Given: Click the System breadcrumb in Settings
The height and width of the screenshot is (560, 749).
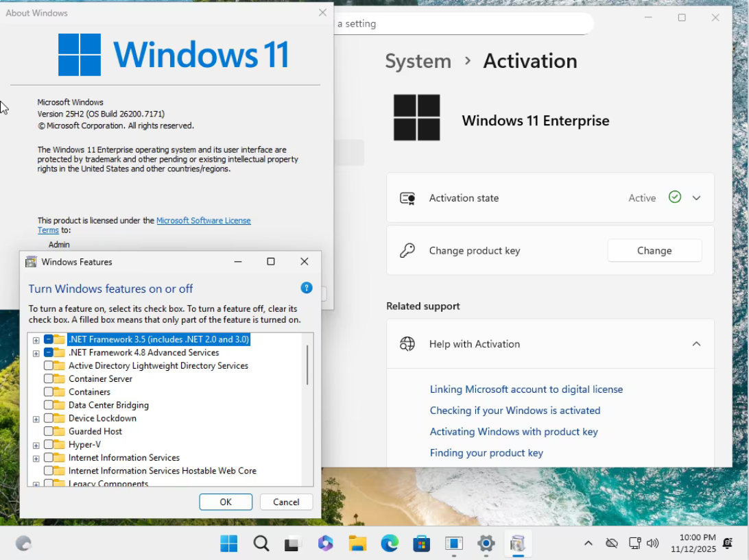Looking at the screenshot, I should 418,61.
